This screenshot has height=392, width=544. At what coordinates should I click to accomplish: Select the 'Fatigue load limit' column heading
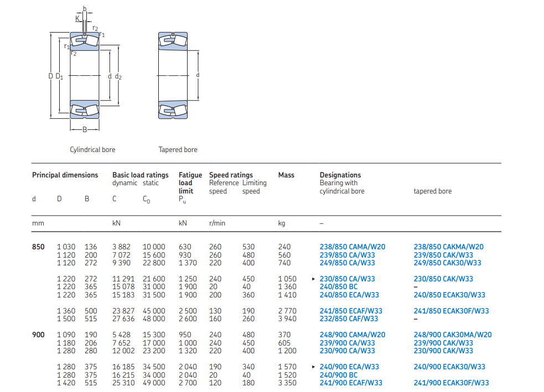(190, 183)
